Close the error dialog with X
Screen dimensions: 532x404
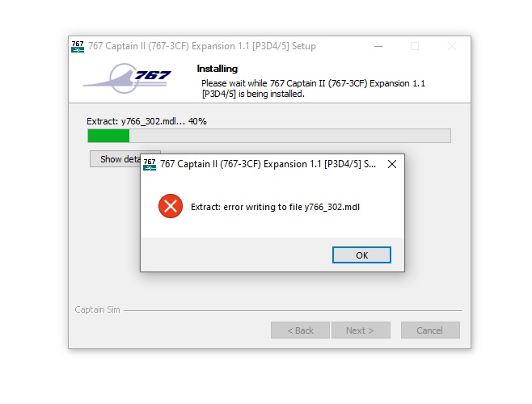pyautogui.click(x=392, y=164)
